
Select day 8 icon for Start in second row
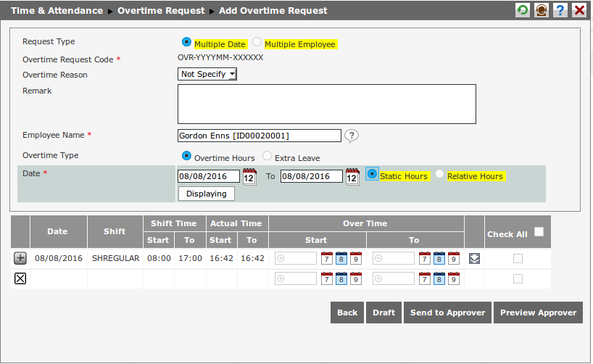click(341, 279)
